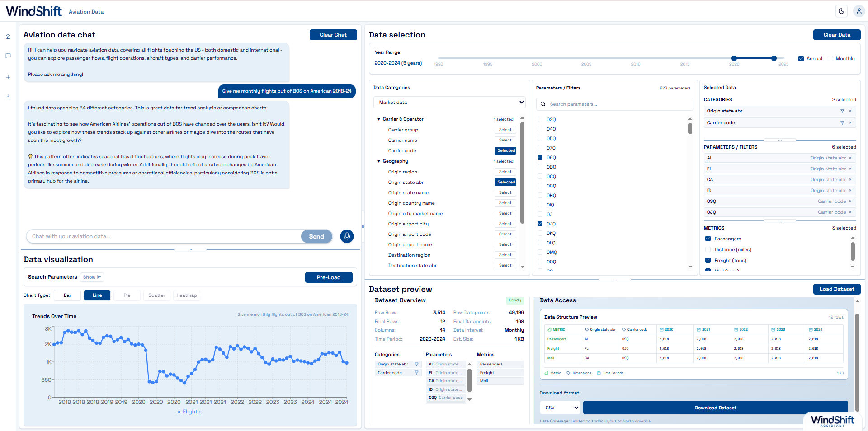
Task: Open the Market data category dropdown
Action: (x=449, y=102)
